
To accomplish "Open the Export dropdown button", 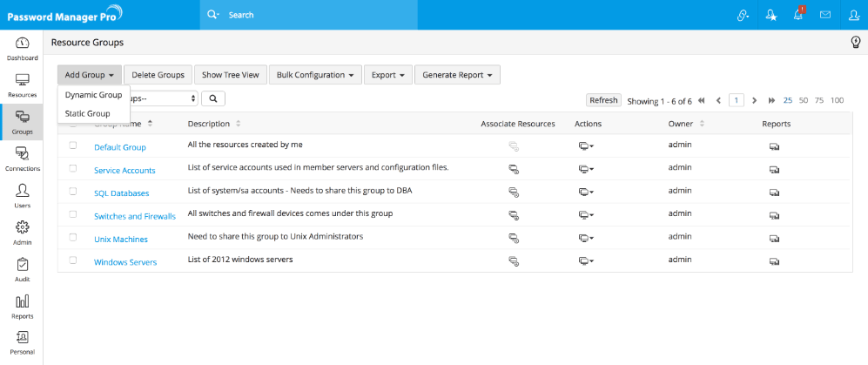I will click(387, 75).
